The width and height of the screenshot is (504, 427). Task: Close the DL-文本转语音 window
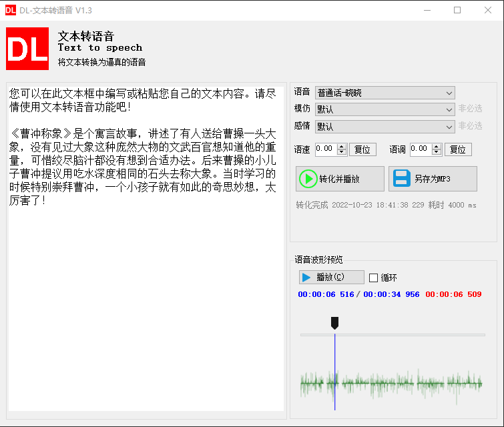click(x=487, y=10)
